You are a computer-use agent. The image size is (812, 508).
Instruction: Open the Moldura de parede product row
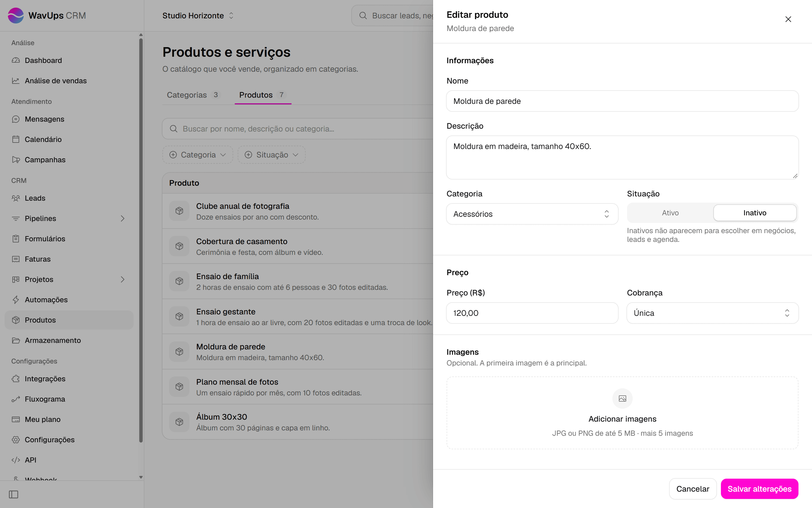point(298,351)
